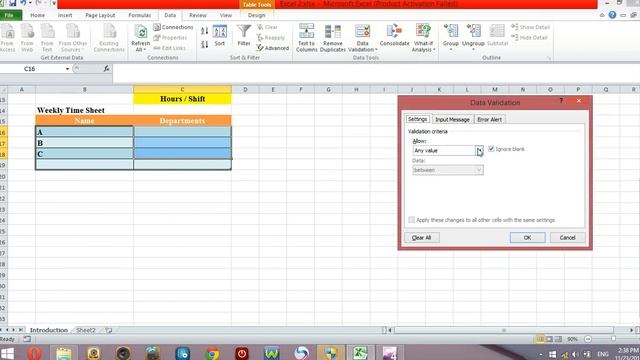Image resolution: width=640 pixels, height=360 pixels.
Task: Switch to the Page Layout tab
Action: click(x=100, y=15)
